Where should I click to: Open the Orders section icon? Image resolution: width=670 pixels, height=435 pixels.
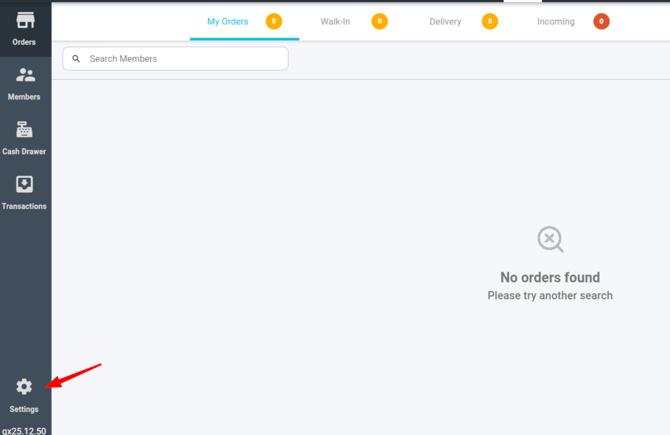click(x=24, y=21)
